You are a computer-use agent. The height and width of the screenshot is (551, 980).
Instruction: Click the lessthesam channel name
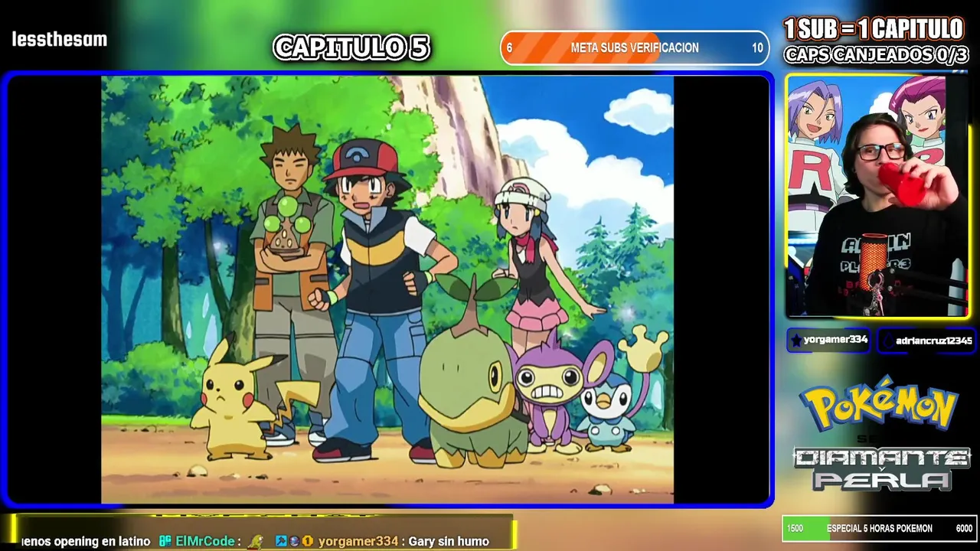(x=60, y=39)
